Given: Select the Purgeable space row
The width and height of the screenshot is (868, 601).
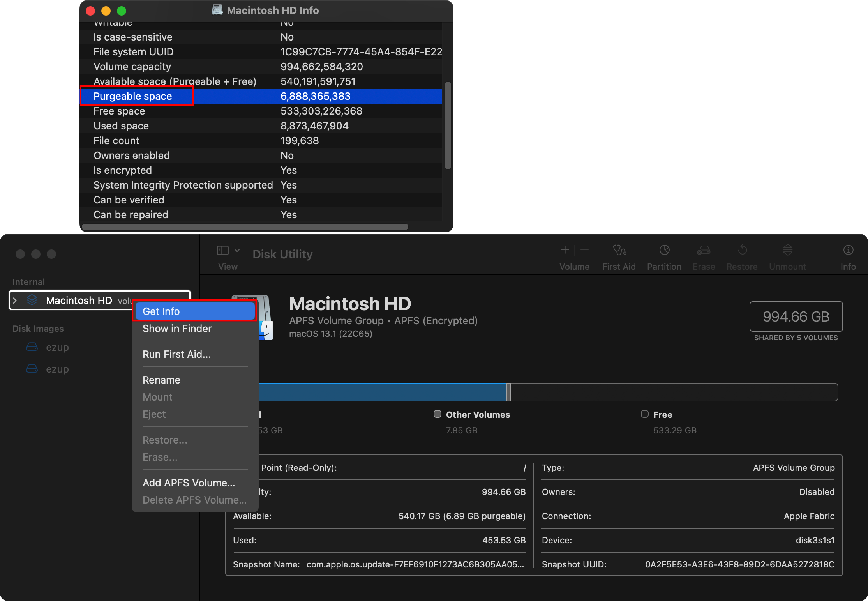Looking at the screenshot, I should tap(261, 96).
